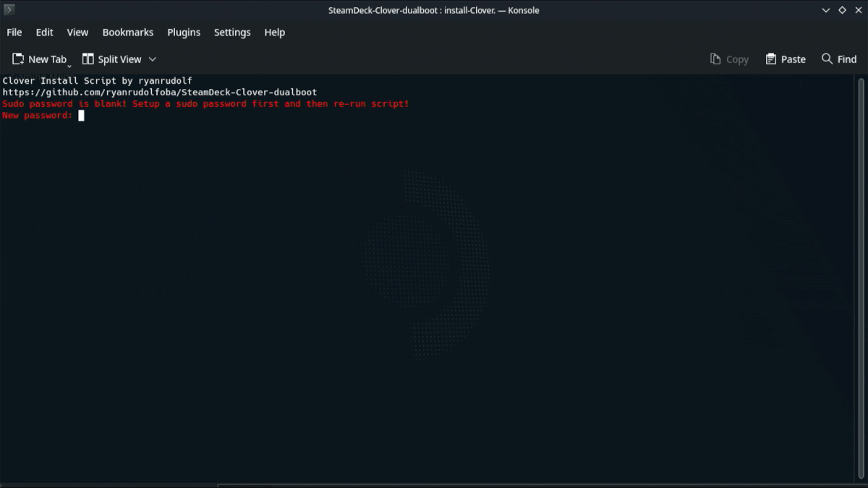868x488 pixels.
Task: Click the window title text
Action: point(434,10)
